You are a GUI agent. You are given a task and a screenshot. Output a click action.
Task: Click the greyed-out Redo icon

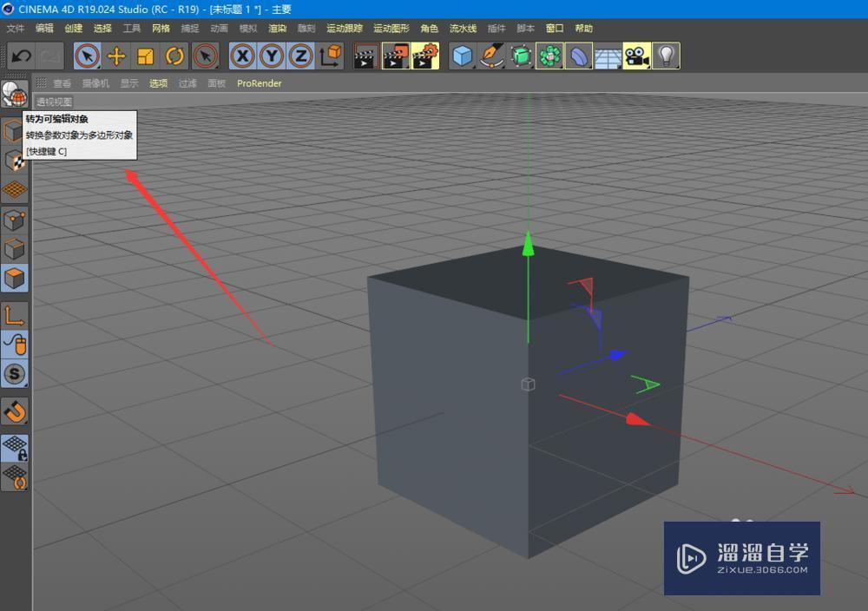click(51, 56)
